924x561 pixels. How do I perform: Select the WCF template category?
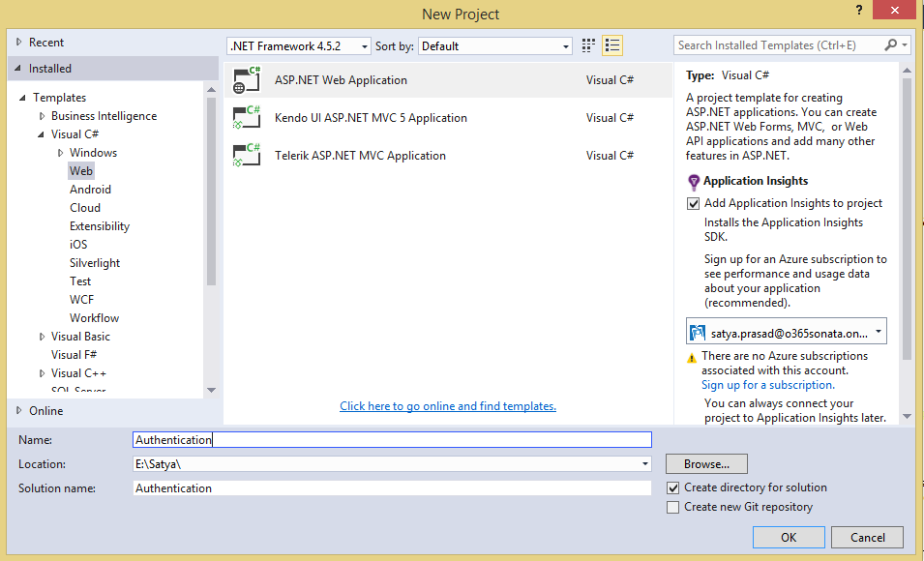click(81, 299)
